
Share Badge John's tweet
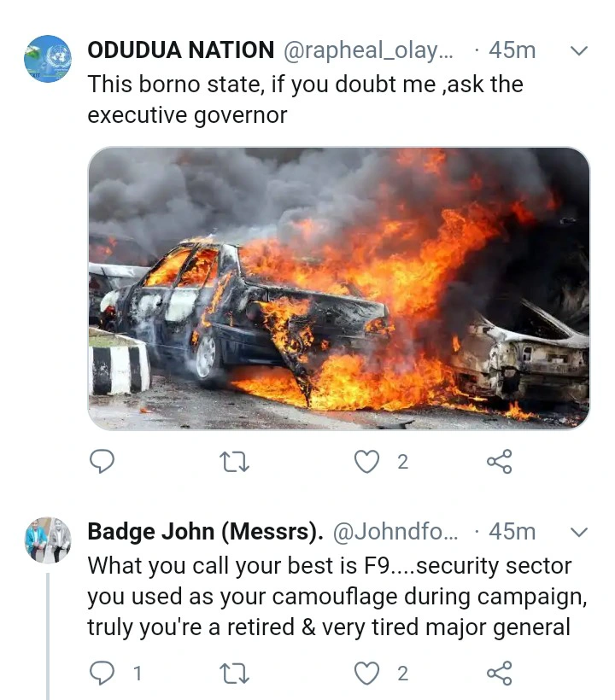pos(499,674)
